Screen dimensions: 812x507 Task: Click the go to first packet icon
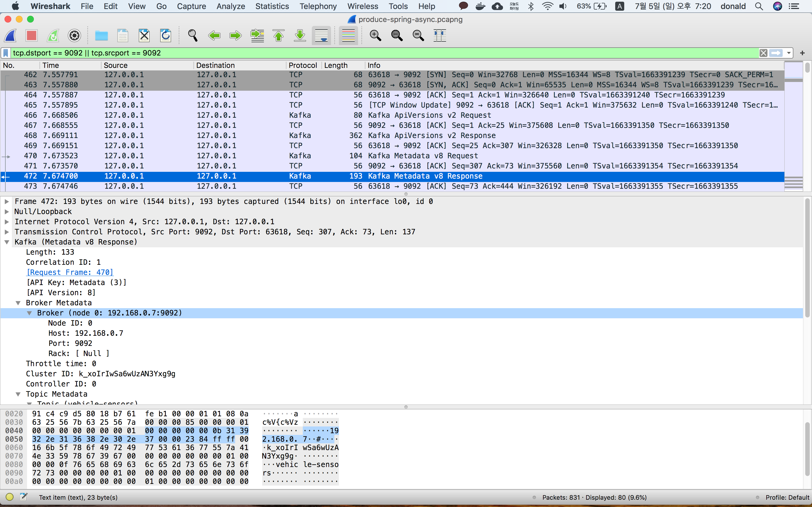click(279, 35)
